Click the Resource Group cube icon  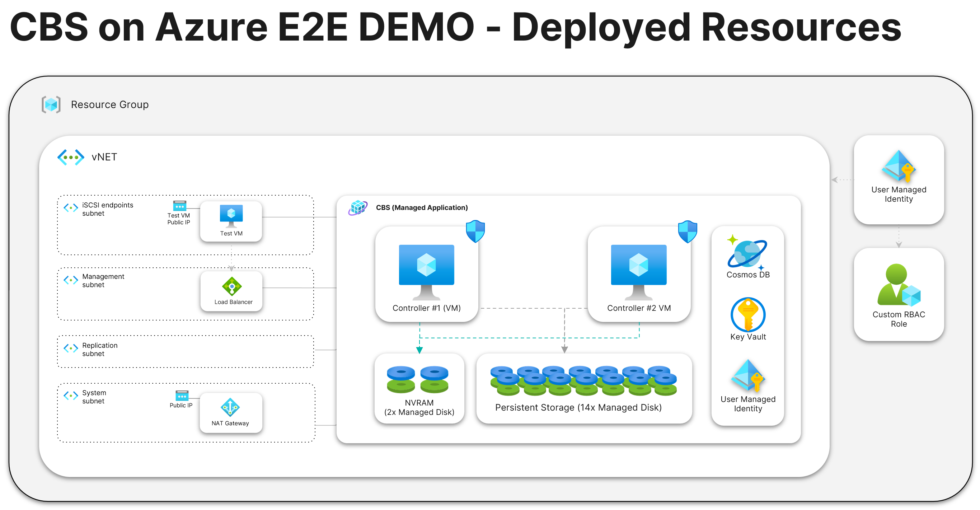(x=51, y=104)
